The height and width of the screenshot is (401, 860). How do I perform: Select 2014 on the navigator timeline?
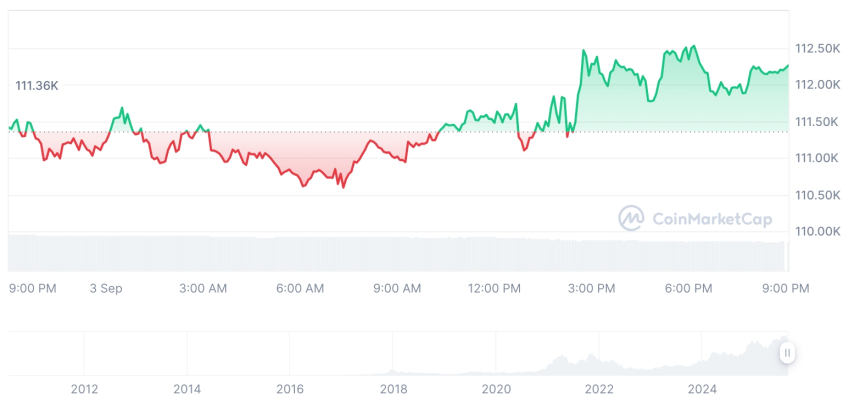(x=187, y=388)
